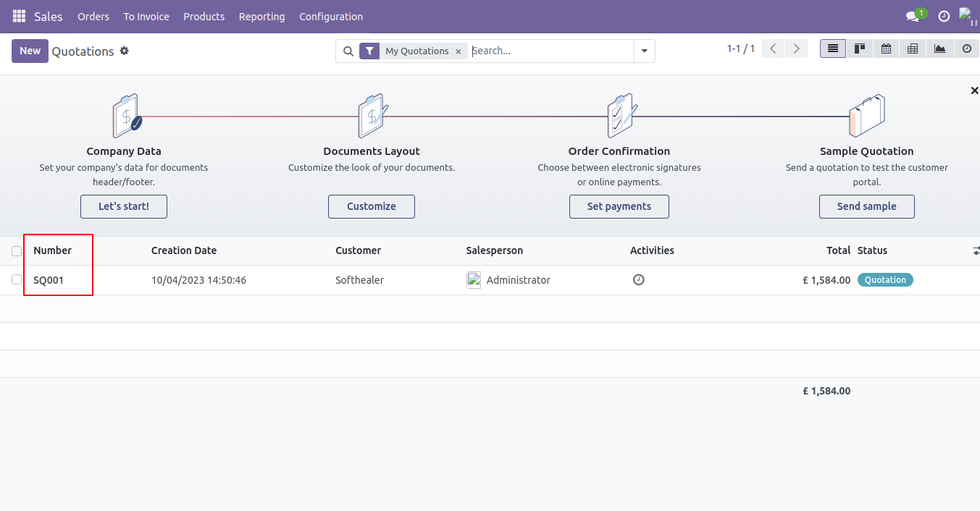This screenshot has width=980, height=511.
Task: Sort by the Creation Date column header
Action: pos(184,250)
